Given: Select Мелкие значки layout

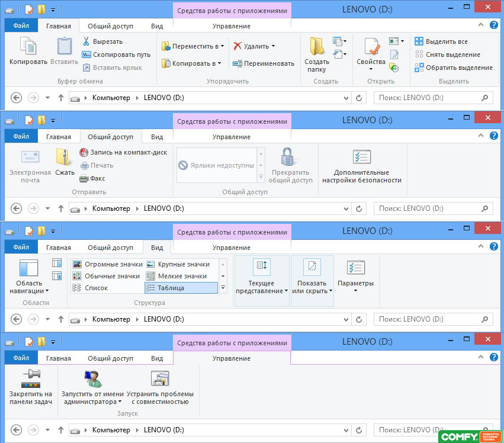Looking at the screenshot, I should pos(176,276).
